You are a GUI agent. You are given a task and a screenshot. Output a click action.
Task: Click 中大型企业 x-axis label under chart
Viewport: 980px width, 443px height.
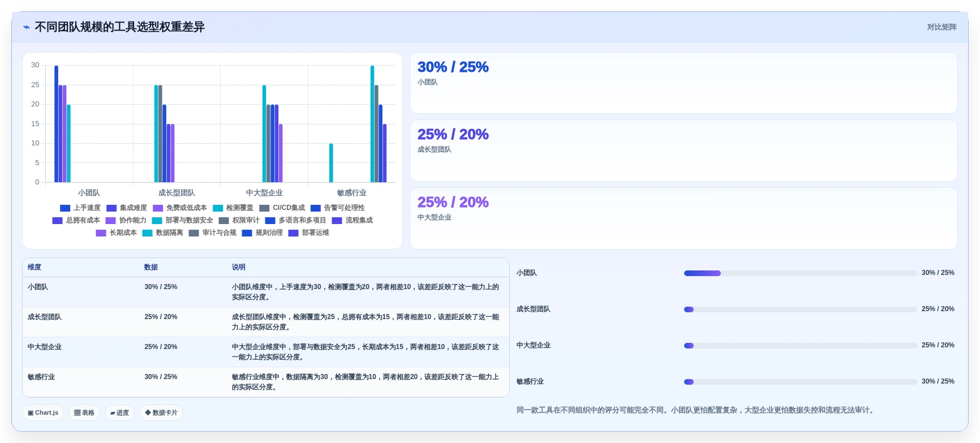tap(264, 193)
